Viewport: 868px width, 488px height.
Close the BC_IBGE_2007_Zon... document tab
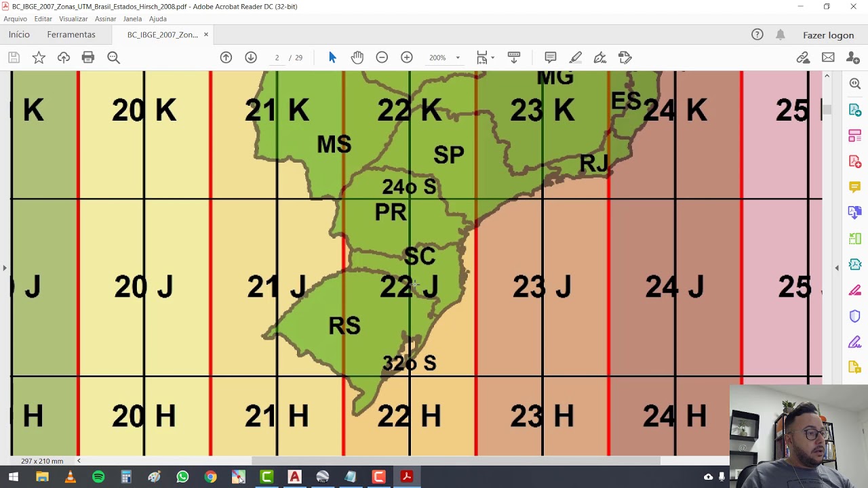point(206,35)
